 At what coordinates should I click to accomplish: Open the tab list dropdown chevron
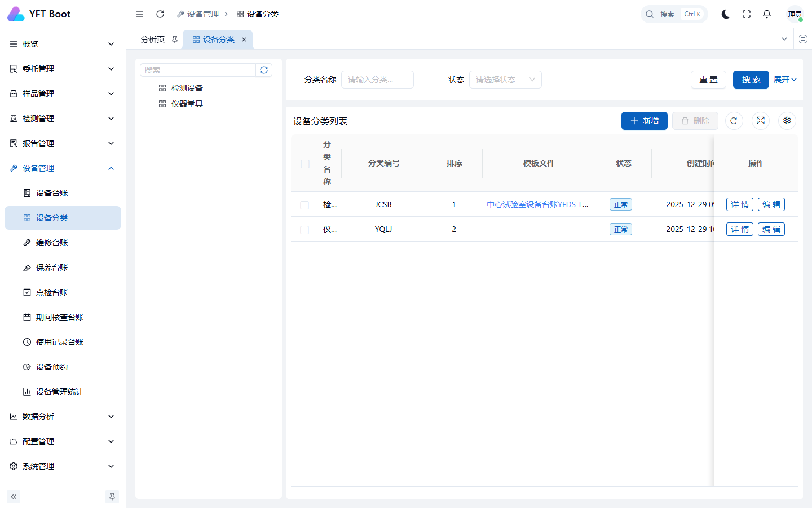tap(784, 39)
